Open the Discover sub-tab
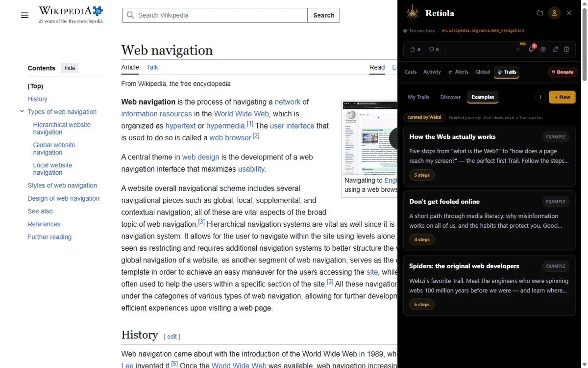Screen dimensions: 588x368 click(x=450, y=97)
